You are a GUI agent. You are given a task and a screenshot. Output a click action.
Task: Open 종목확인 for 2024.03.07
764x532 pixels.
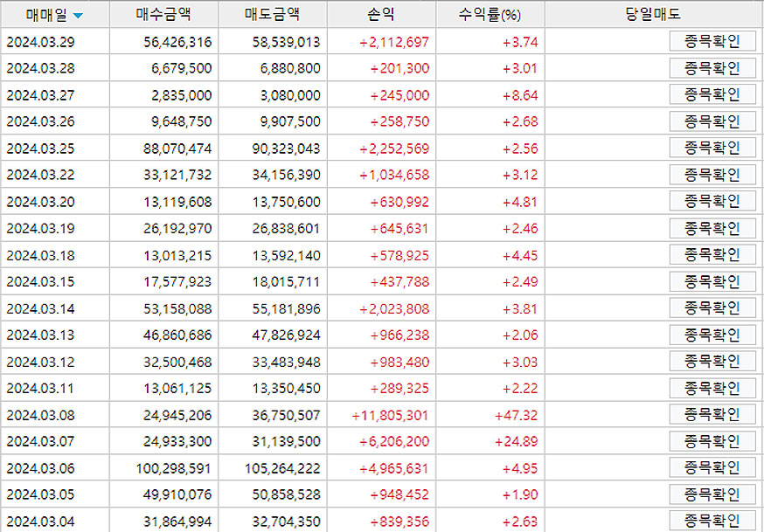(x=712, y=441)
